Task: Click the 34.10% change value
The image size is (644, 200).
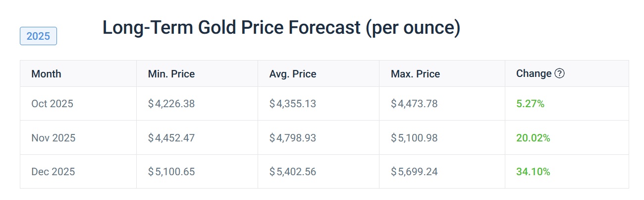Action: click(533, 172)
